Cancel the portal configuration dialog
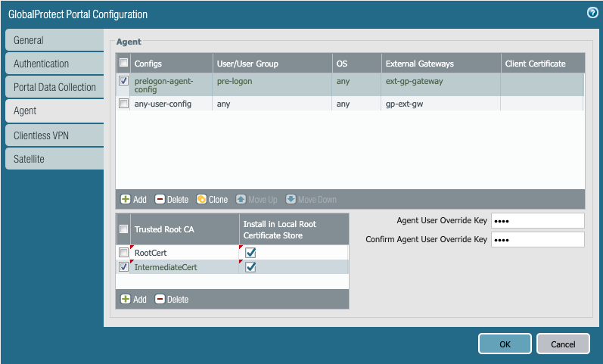 point(563,344)
